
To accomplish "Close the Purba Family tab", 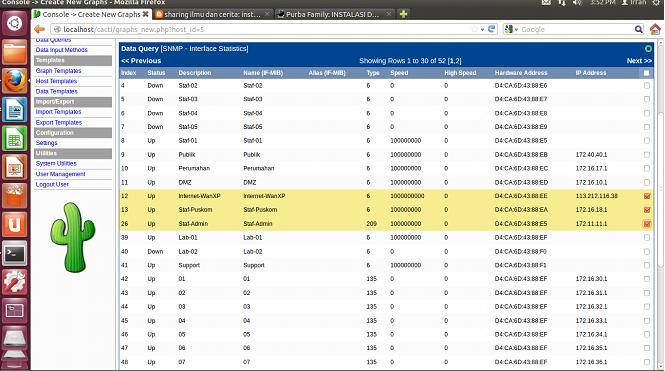I will coord(388,14).
